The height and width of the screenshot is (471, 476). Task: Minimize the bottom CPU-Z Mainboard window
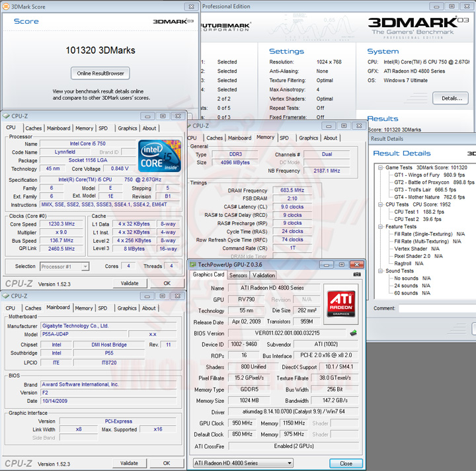click(147, 296)
